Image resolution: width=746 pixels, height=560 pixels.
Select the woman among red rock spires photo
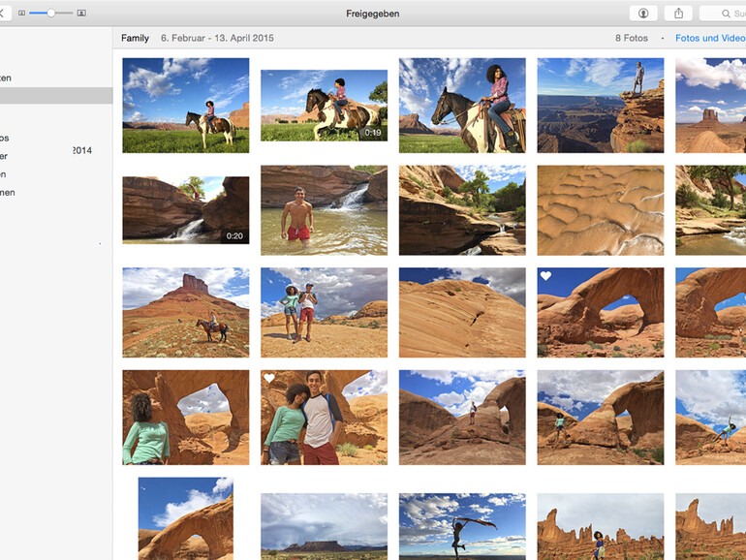(x=601, y=527)
